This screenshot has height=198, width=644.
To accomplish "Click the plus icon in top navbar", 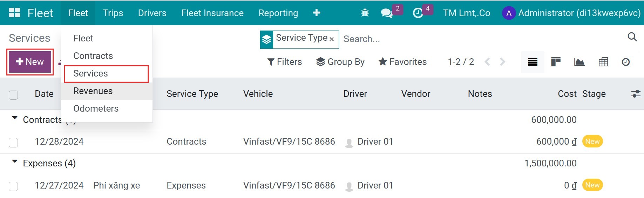I will pyautogui.click(x=316, y=13).
